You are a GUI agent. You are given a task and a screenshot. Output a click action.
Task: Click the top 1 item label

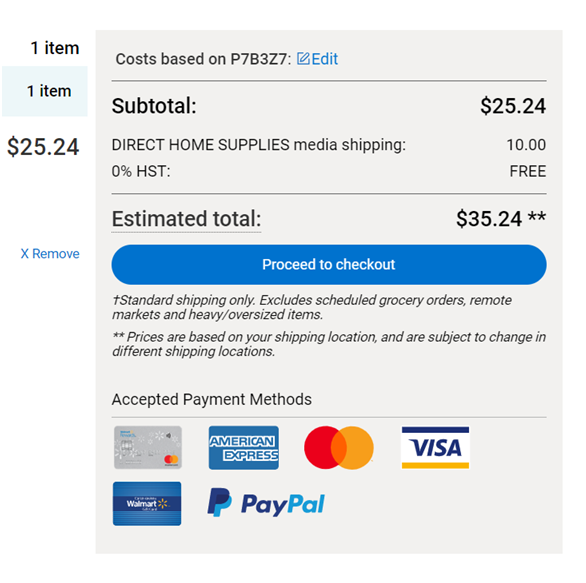pos(55,48)
